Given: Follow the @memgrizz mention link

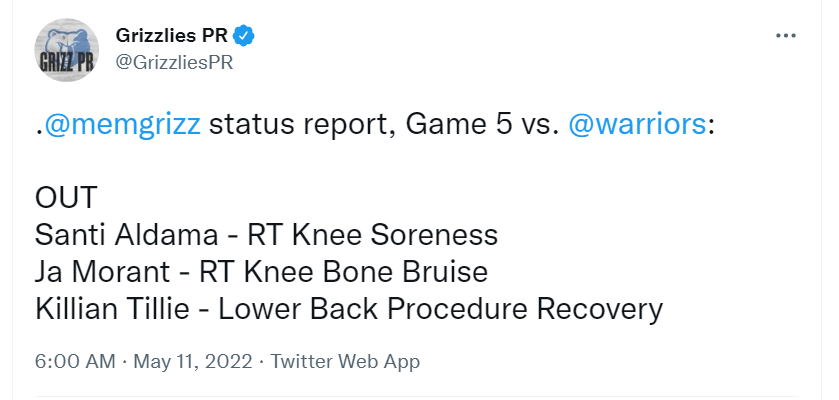Looking at the screenshot, I should (x=123, y=125).
